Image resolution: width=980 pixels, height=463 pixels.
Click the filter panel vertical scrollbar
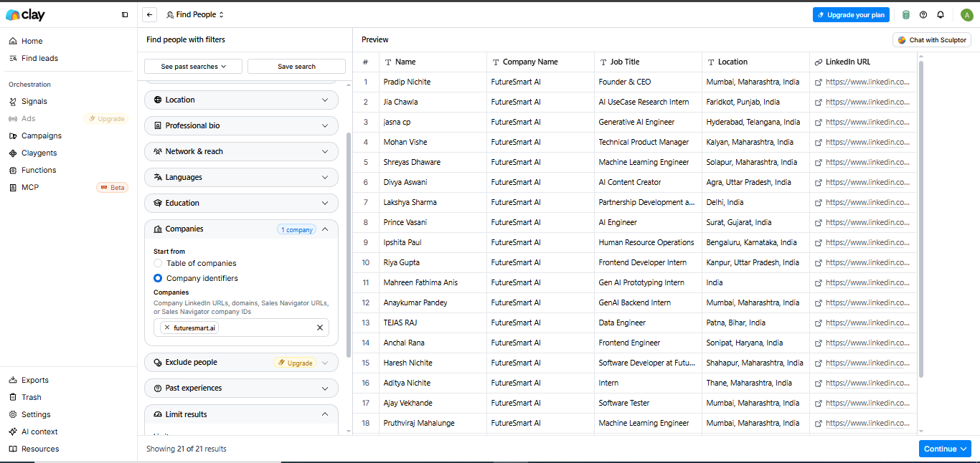[x=349, y=244]
